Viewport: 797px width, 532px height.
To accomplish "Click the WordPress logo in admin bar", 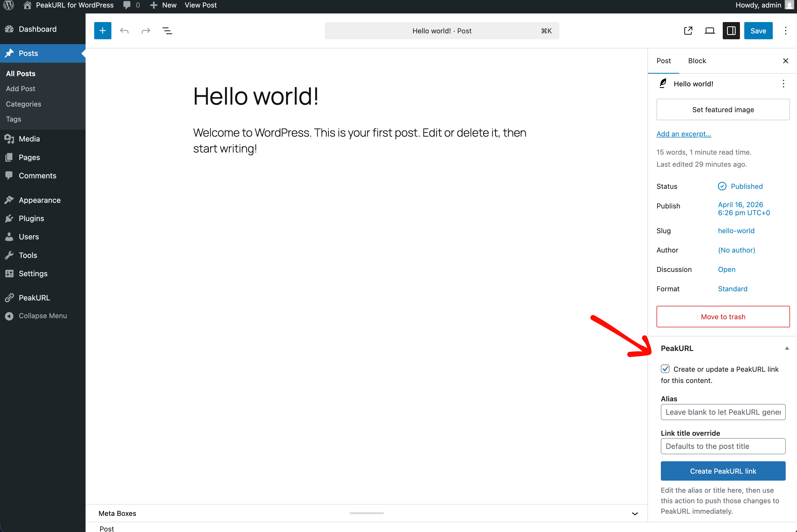I will (x=9, y=5).
